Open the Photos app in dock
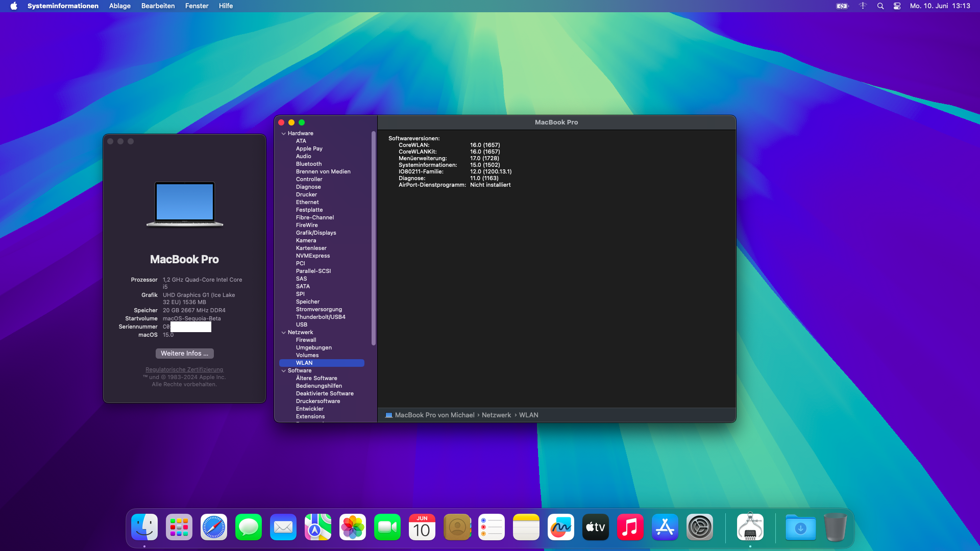Viewport: 980px width, 551px height. (x=353, y=527)
